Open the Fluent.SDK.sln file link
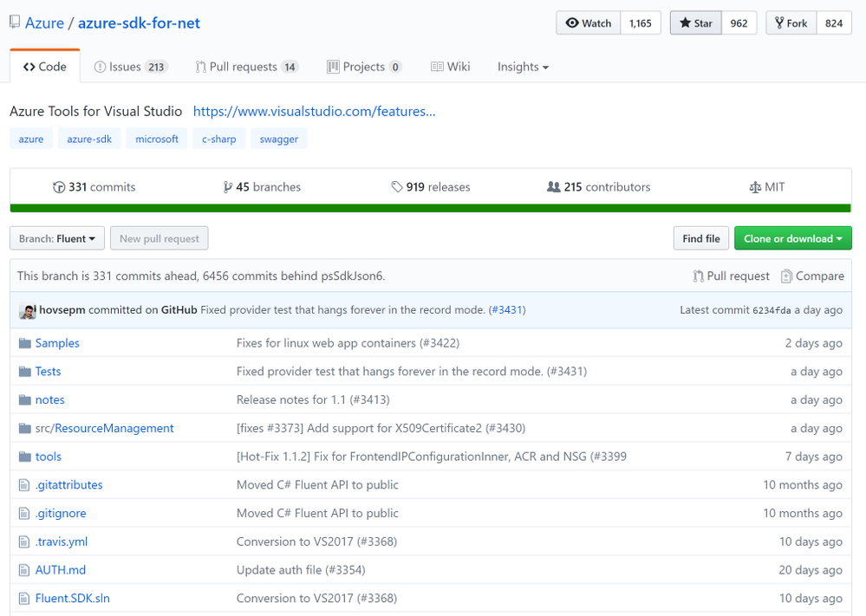Image resolution: width=866 pixels, height=616 pixels. pos(72,599)
